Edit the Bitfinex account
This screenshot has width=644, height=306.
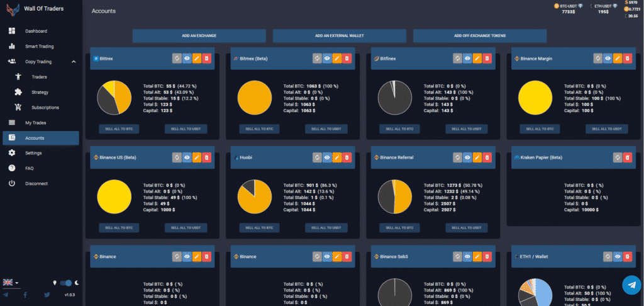coord(477,59)
